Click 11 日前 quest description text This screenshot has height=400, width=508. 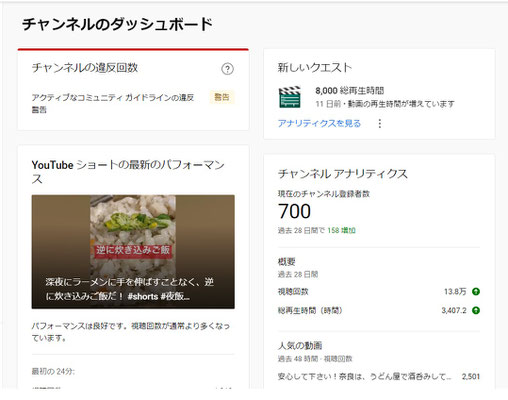point(385,104)
